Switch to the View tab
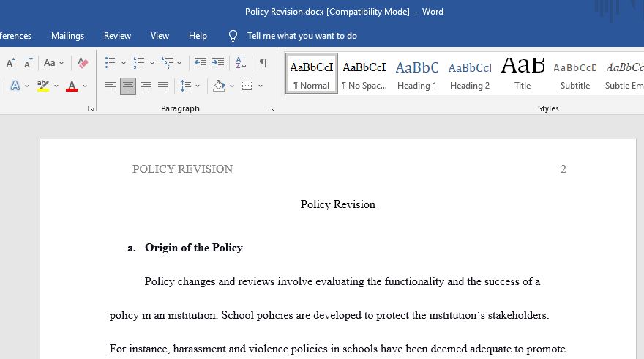Image resolution: width=644 pixels, height=359 pixels. 160,36
